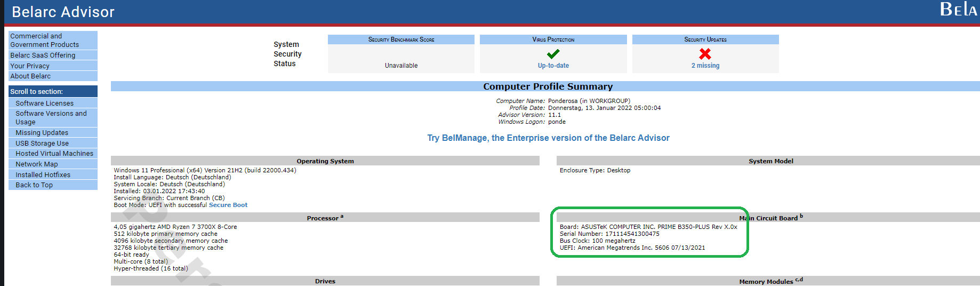Click the green checkmark virus protection icon

point(553,54)
